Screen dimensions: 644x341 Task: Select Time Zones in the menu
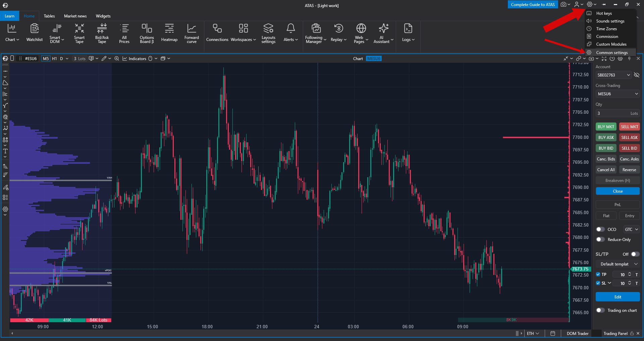click(x=611, y=29)
